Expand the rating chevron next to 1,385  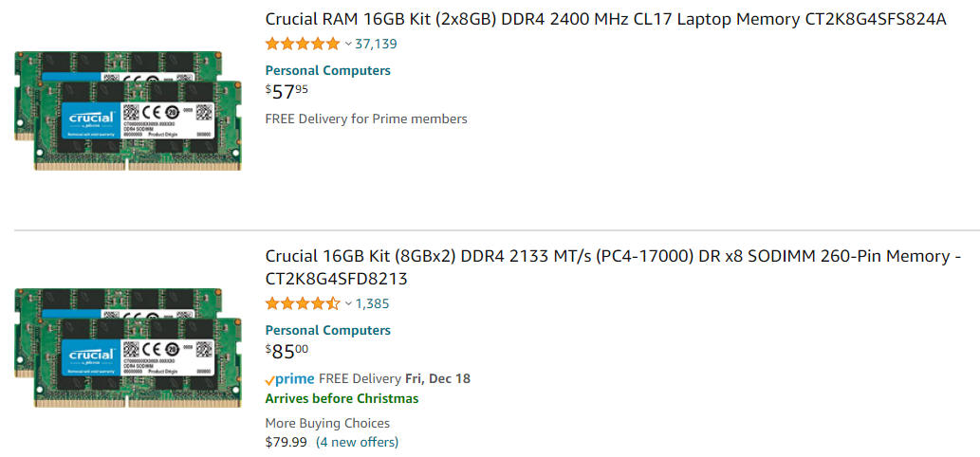[348, 304]
